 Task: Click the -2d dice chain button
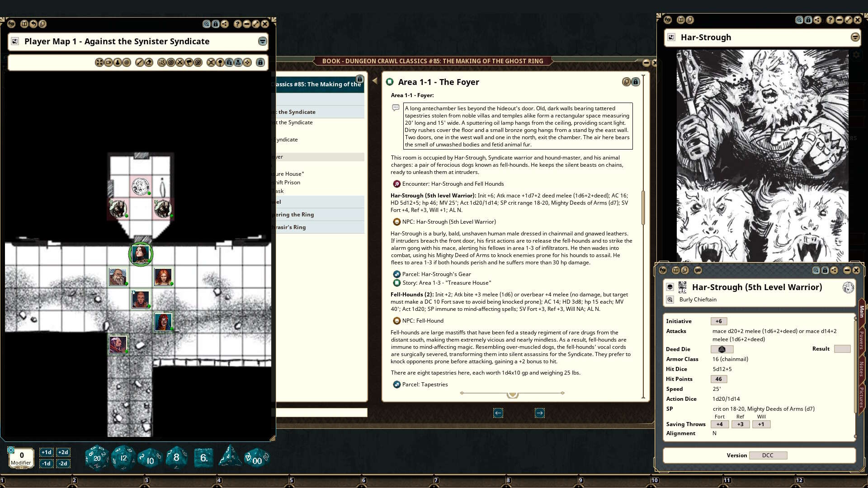(x=63, y=464)
